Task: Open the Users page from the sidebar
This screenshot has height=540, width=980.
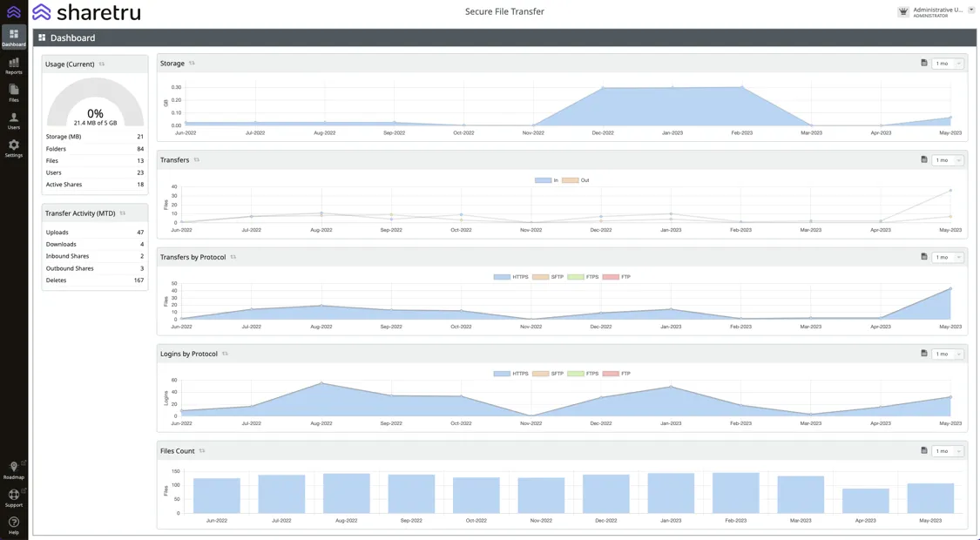Action: pyautogui.click(x=14, y=120)
